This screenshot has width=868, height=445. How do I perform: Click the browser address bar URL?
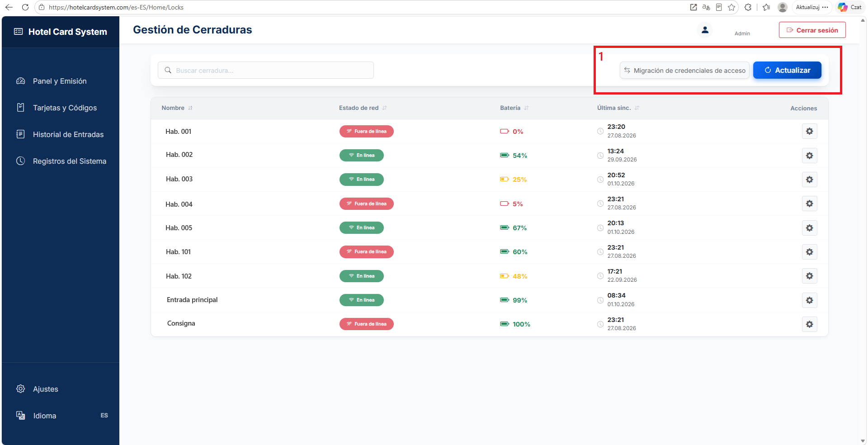(116, 7)
